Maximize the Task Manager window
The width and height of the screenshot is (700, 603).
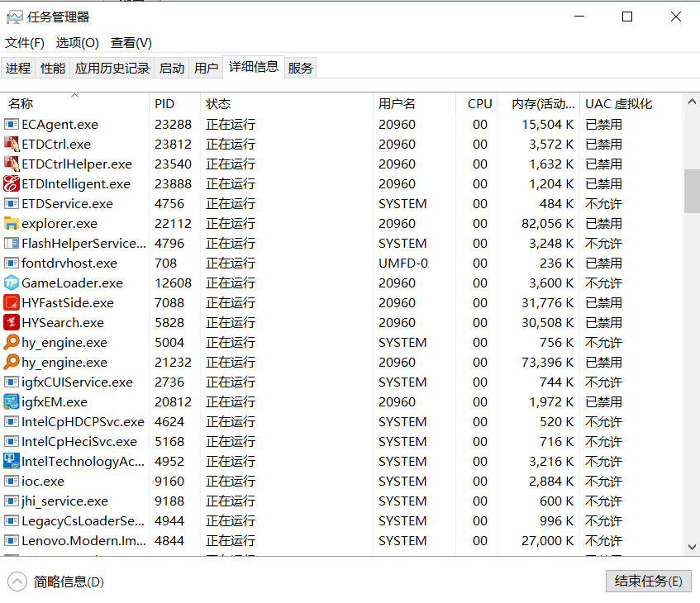coord(627,17)
